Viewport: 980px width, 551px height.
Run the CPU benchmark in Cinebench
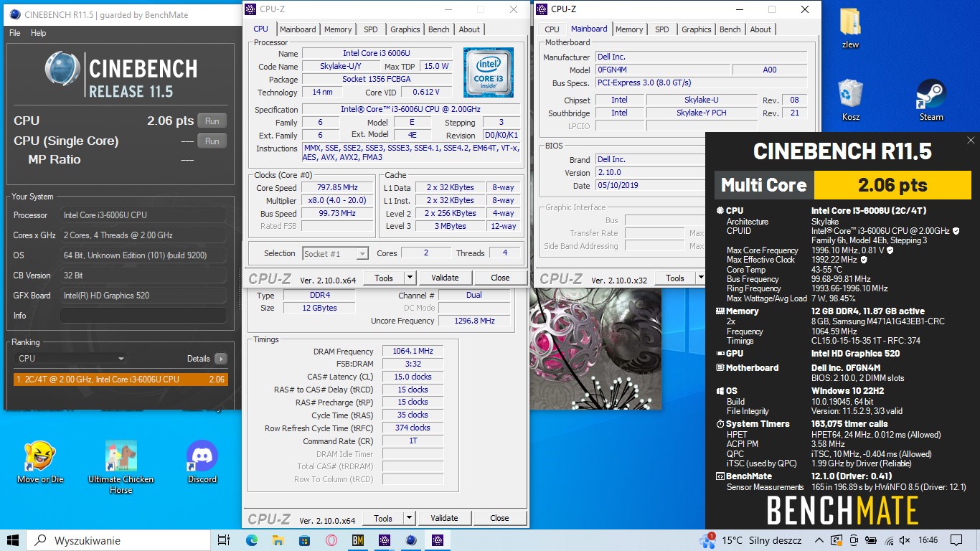tap(212, 121)
